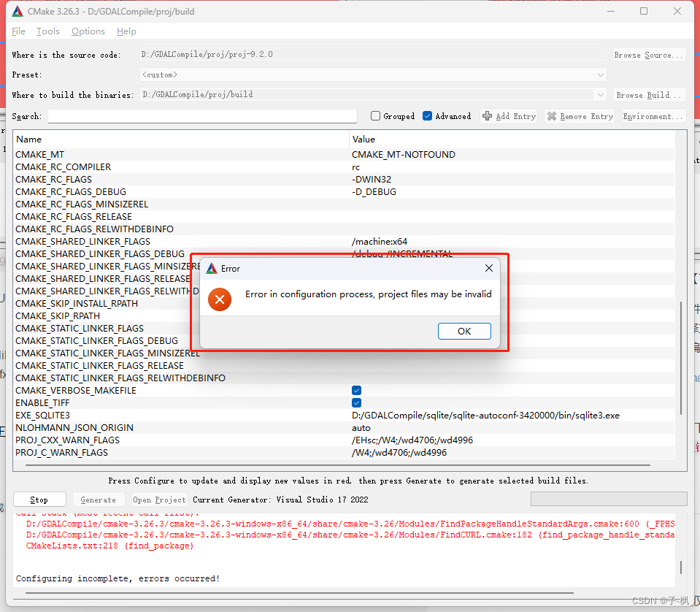The height and width of the screenshot is (612, 700).
Task: Click the red error icon in the dialog
Action: pos(219,299)
